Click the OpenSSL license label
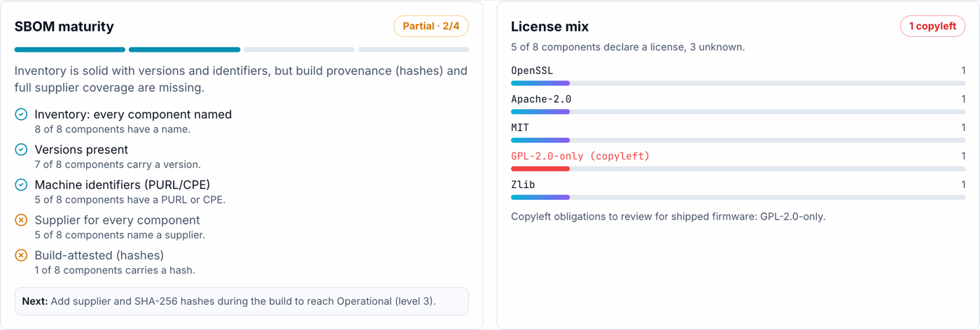 point(532,71)
